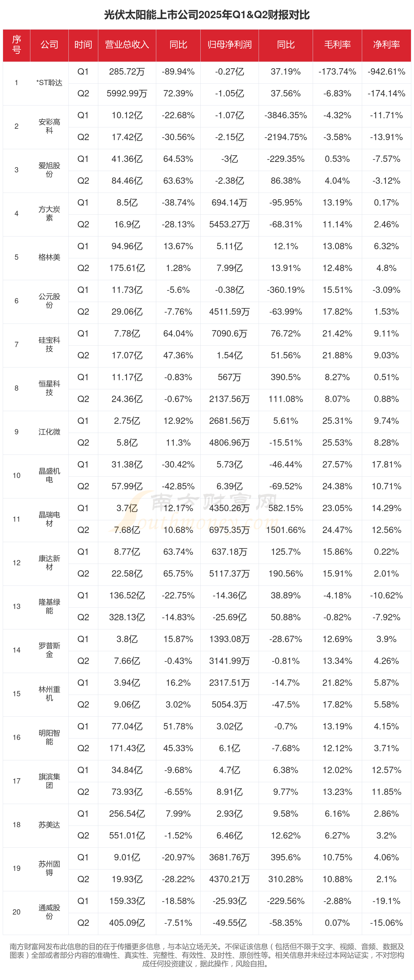
Task: Select the company name *ST聆达
Action: [49, 83]
